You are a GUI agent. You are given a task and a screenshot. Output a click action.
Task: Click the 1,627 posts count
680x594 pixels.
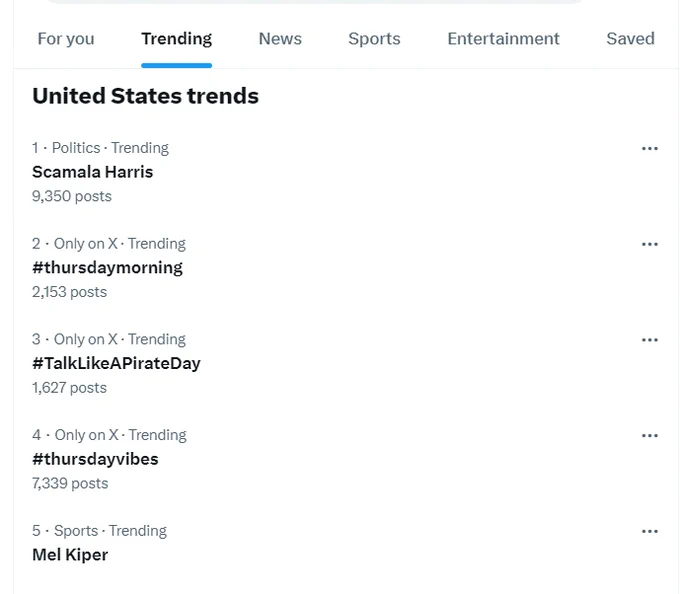[69, 388]
